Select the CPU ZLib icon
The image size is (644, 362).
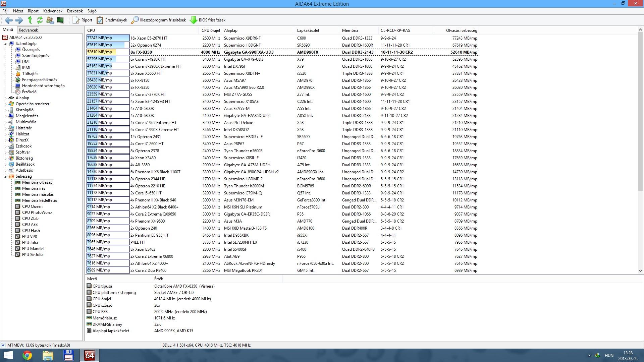coord(18,219)
